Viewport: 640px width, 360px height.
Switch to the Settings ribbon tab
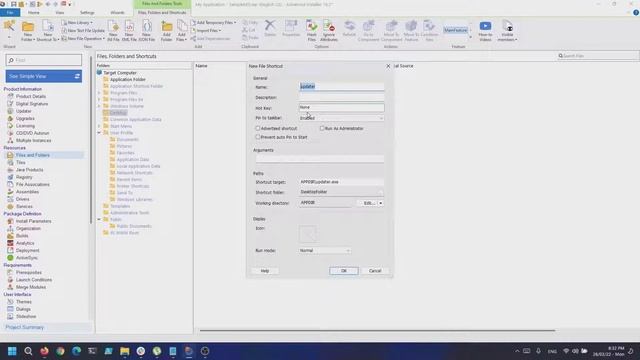point(87,13)
